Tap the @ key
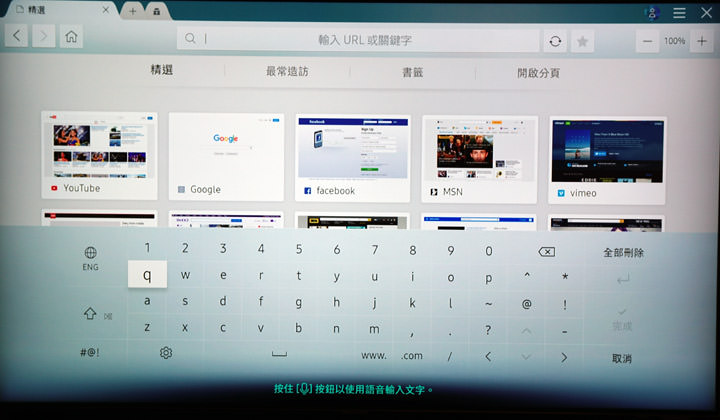720x420 pixels. (x=527, y=304)
